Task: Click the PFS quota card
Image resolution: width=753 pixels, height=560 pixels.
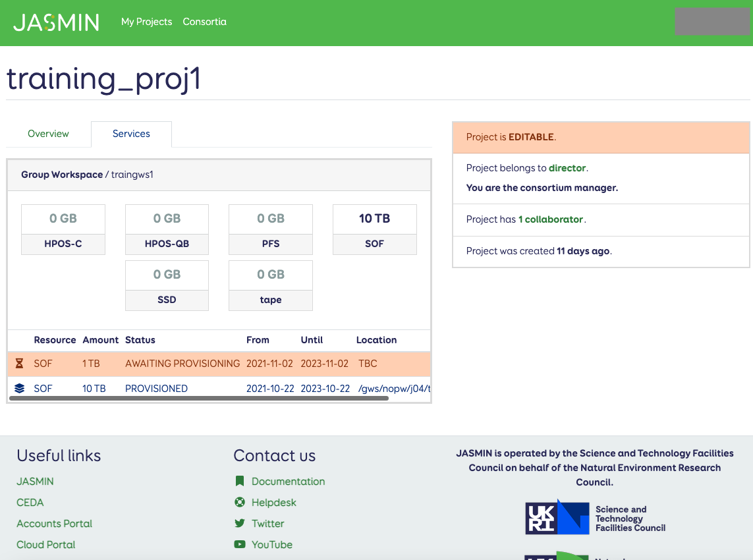Action: 270,229
